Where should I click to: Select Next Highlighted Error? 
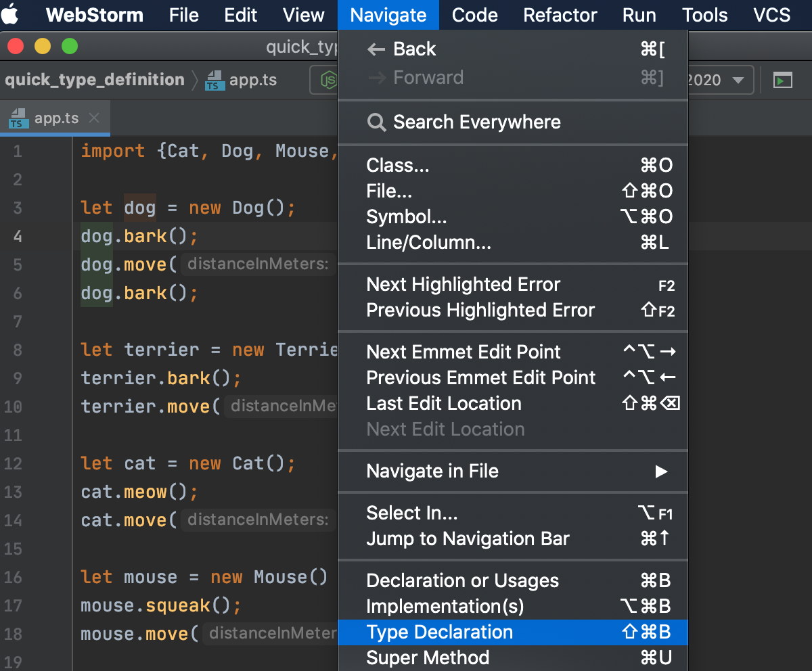(x=464, y=285)
